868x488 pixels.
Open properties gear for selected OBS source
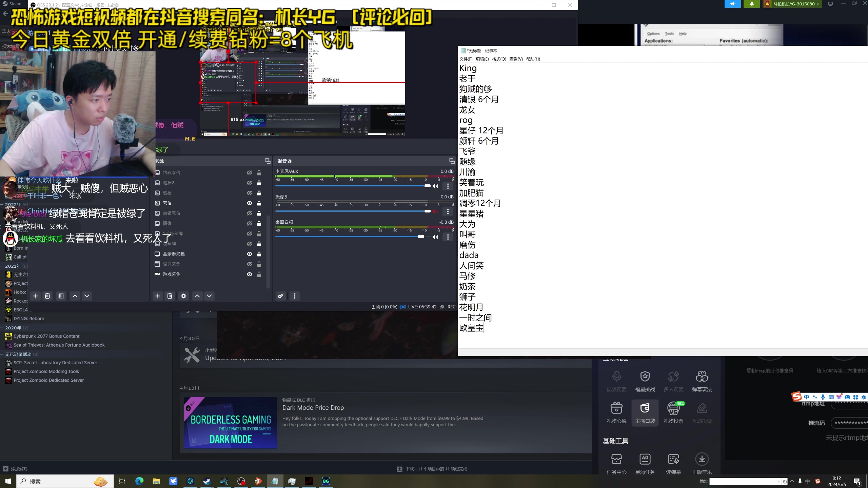pos(183,296)
